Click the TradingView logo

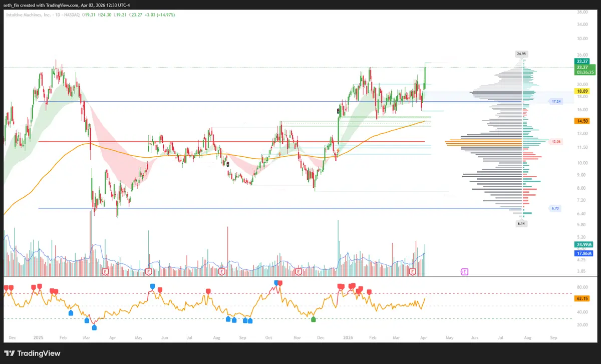33,353
